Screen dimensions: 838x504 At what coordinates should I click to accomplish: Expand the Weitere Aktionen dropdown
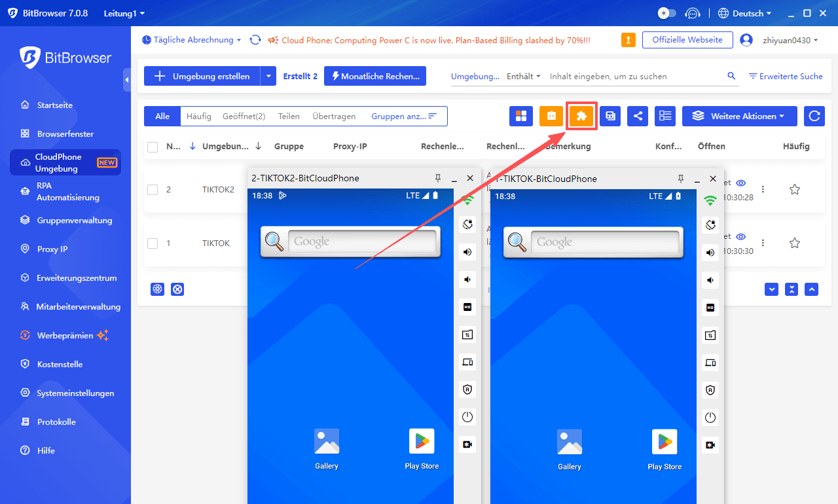point(739,117)
